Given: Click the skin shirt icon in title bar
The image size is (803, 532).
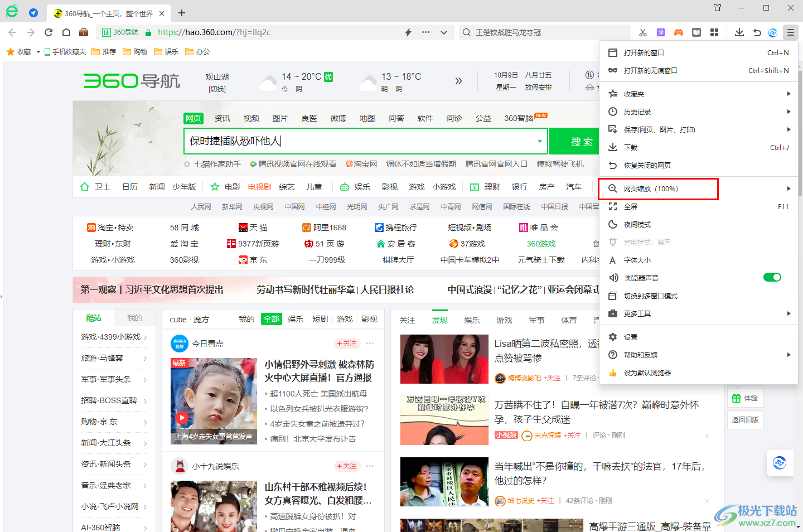Looking at the screenshot, I should tap(718, 8).
